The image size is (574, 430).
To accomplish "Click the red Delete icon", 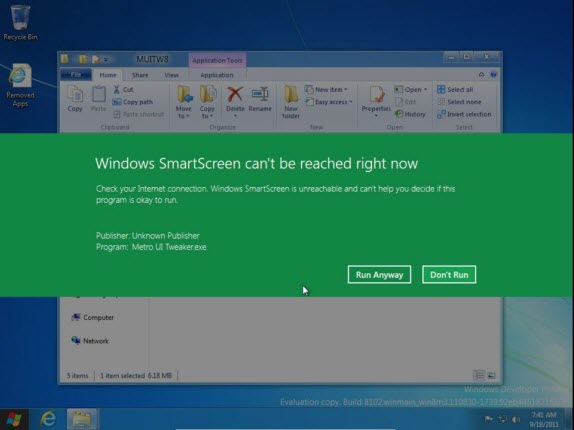I will point(235,94).
